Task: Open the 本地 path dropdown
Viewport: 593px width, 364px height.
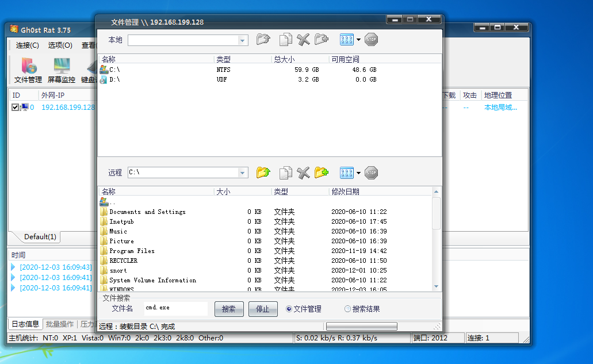Action: pyautogui.click(x=242, y=40)
